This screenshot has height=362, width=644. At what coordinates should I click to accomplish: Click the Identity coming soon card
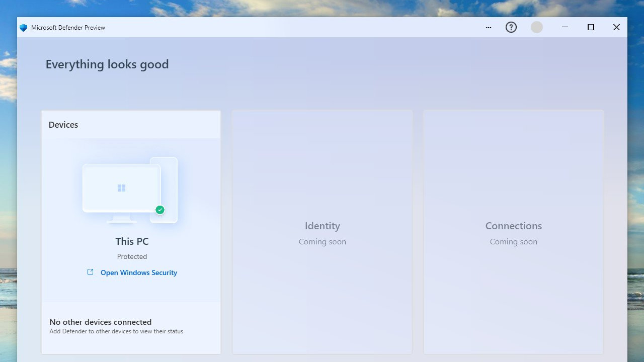point(322,231)
